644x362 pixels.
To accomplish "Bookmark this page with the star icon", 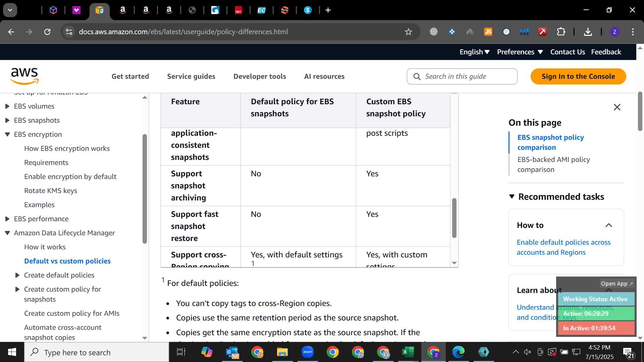I will pyautogui.click(x=408, y=32).
